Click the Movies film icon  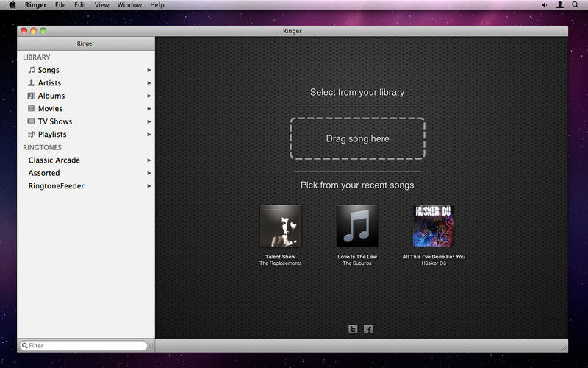click(x=31, y=108)
